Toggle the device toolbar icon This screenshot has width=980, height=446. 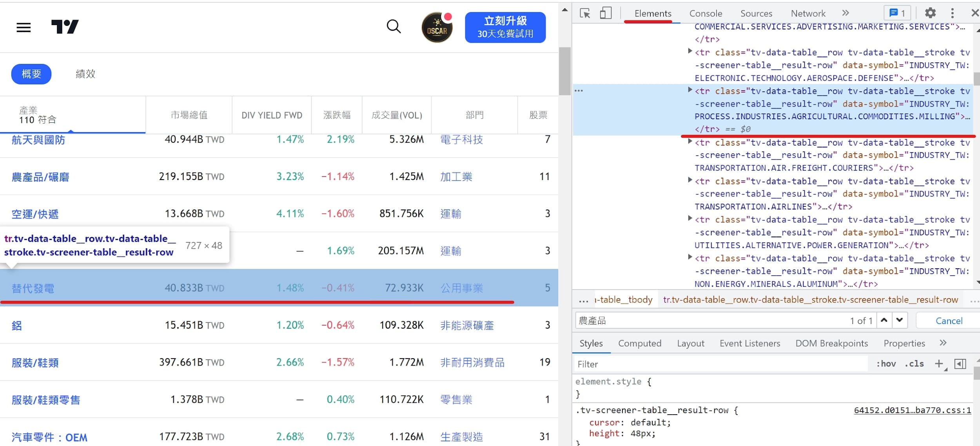click(606, 13)
